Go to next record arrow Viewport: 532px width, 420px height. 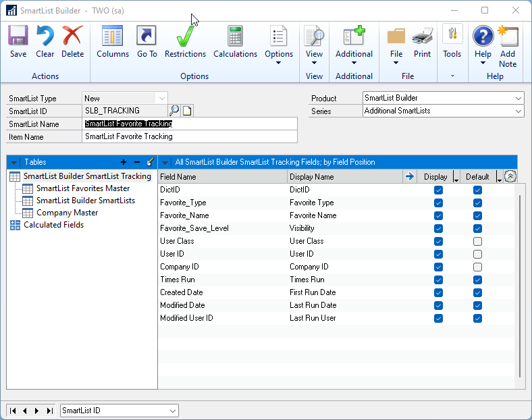click(x=36, y=411)
